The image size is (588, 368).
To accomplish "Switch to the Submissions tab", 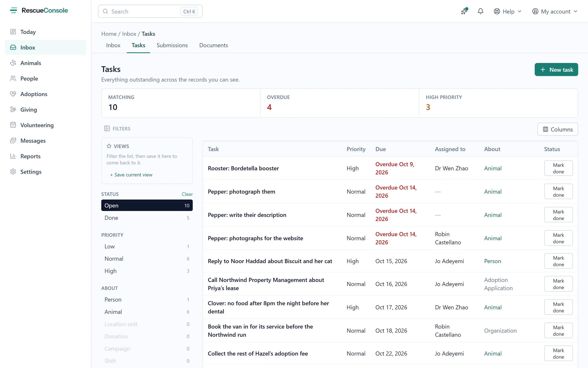I will click(x=172, y=45).
